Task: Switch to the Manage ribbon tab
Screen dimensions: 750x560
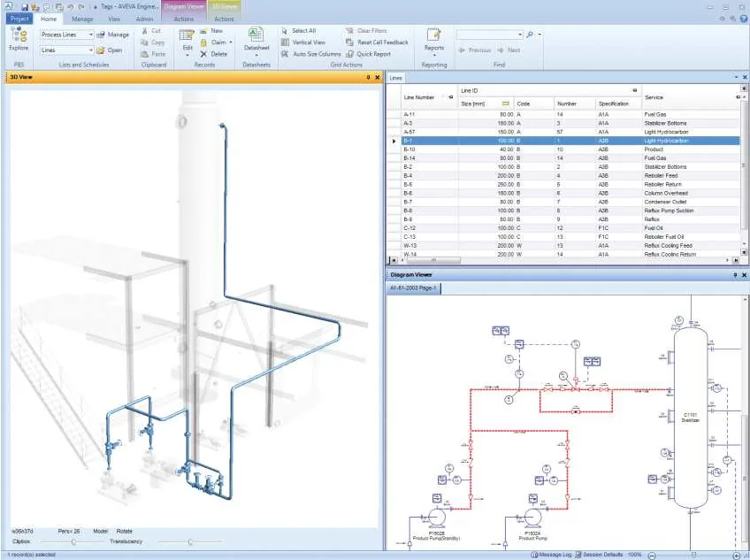Action: point(82,19)
